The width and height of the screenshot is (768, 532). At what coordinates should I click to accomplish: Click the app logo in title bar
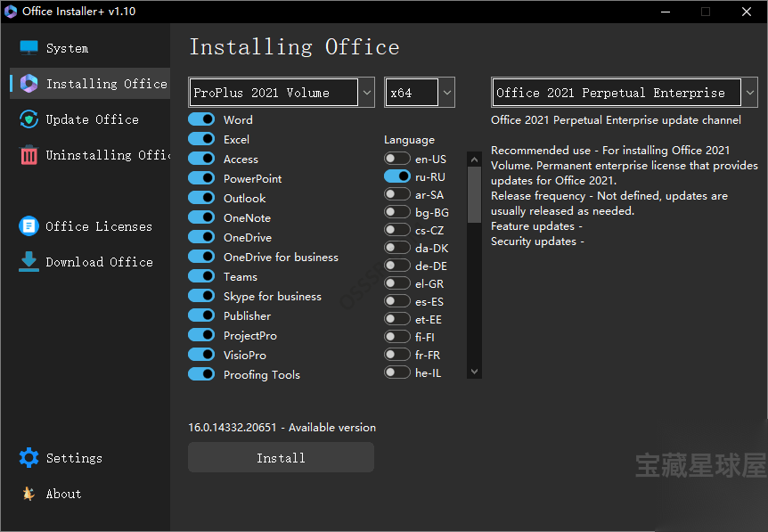click(11, 12)
